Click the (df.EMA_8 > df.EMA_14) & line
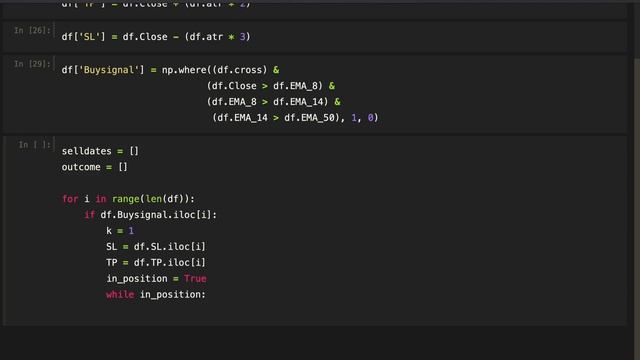The height and width of the screenshot is (360, 640). [273, 102]
